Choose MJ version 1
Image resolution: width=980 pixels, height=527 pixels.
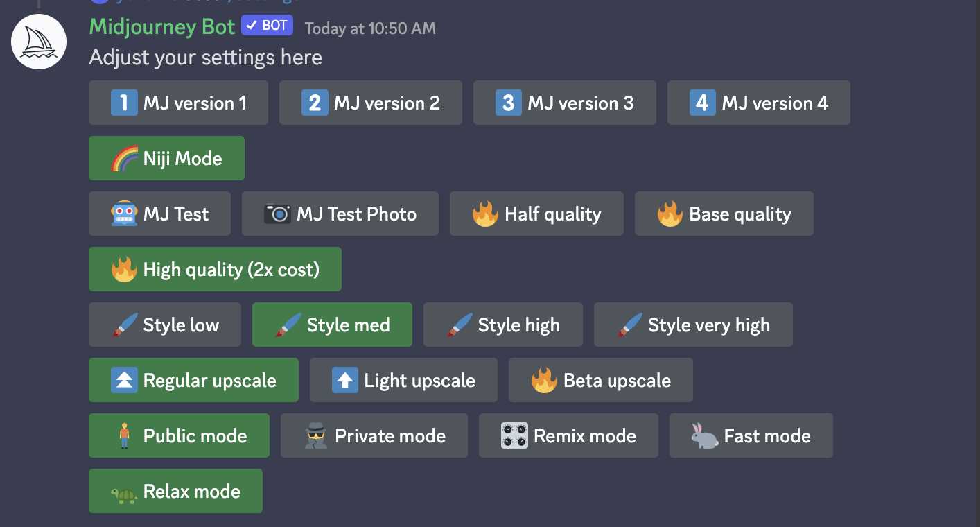coord(178,103)
